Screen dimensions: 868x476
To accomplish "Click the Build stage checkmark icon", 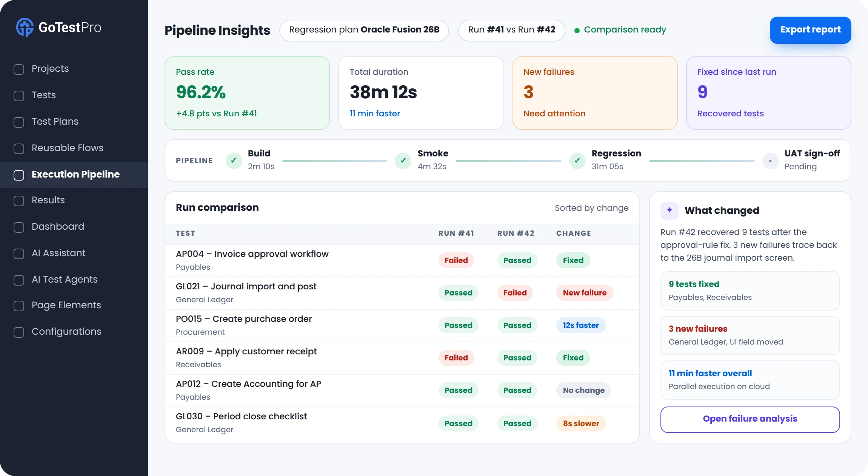I will 234,161.
